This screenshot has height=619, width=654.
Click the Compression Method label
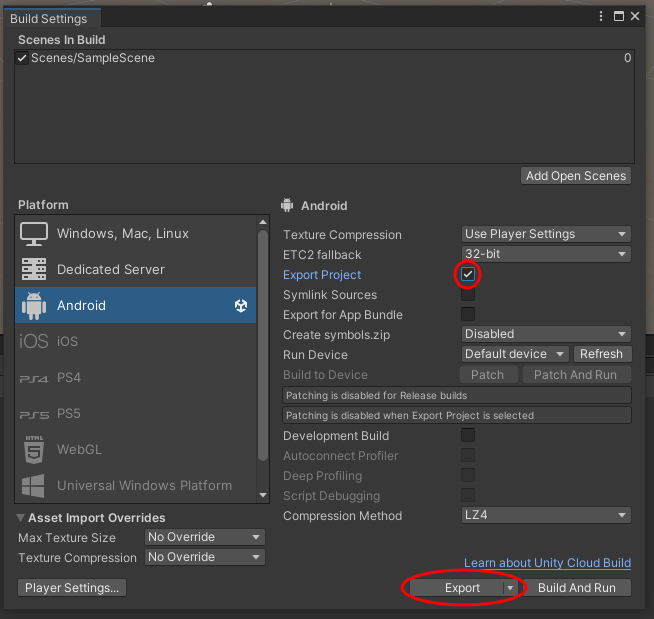tap(342, 516)
